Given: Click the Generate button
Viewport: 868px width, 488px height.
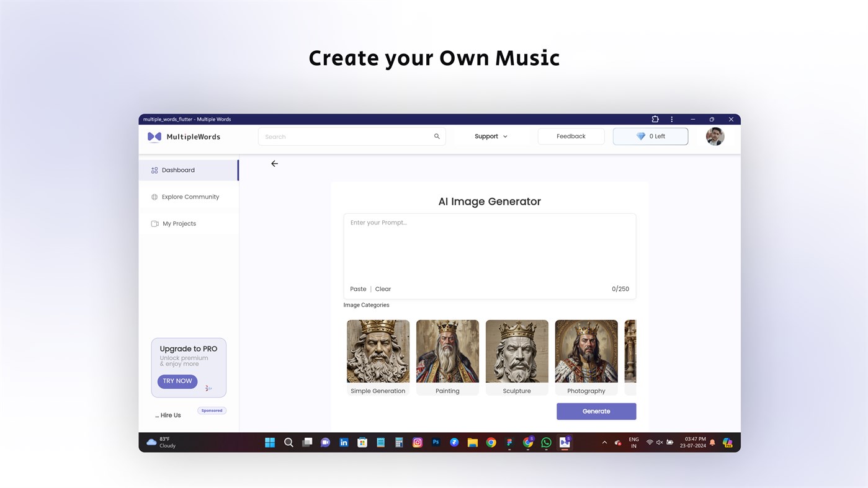Looking at the screenshot, I should tap(596, 411).
